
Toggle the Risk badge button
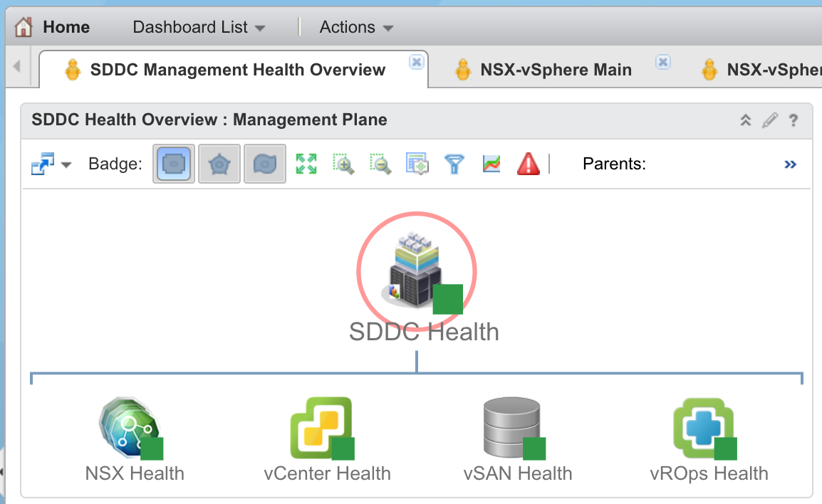pyautogui.click(x=219, y=164)
